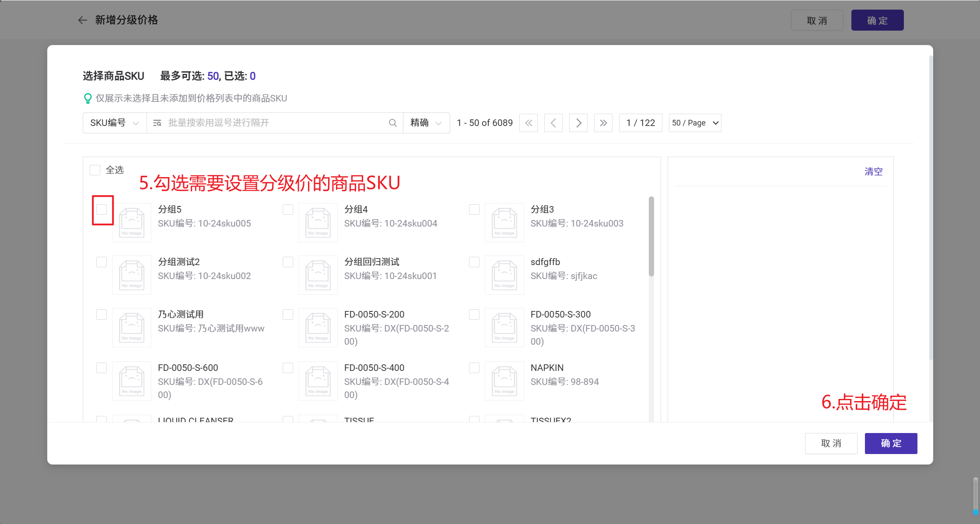
Task: Jump to last page double-right arrow
Action: coord(603,123)
